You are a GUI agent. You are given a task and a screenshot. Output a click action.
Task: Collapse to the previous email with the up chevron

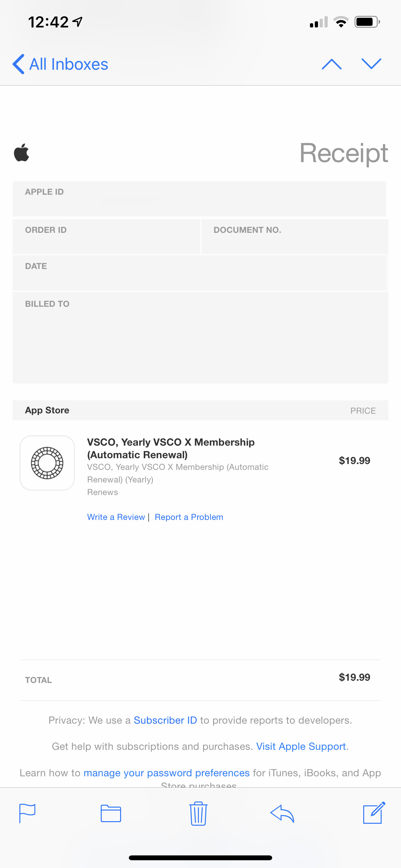332,64
